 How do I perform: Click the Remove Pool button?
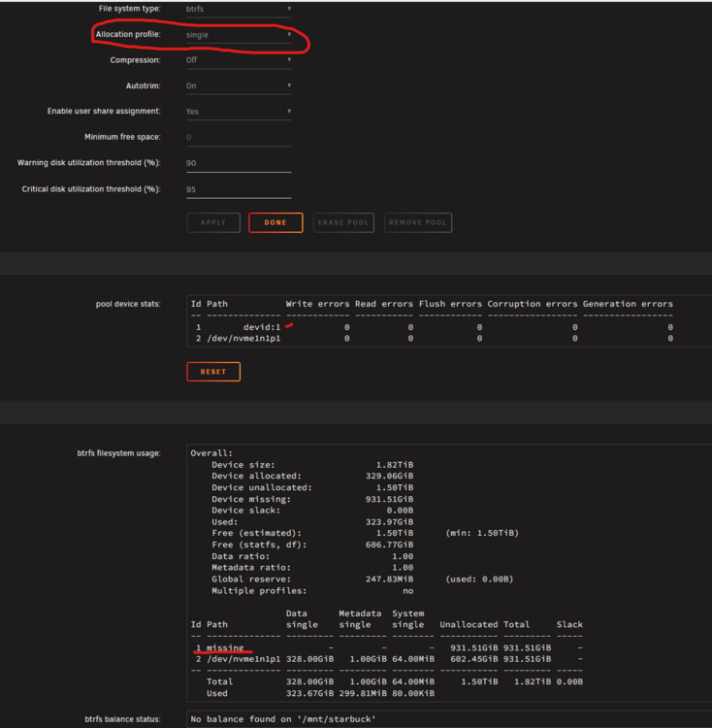[x=418, y=223]
